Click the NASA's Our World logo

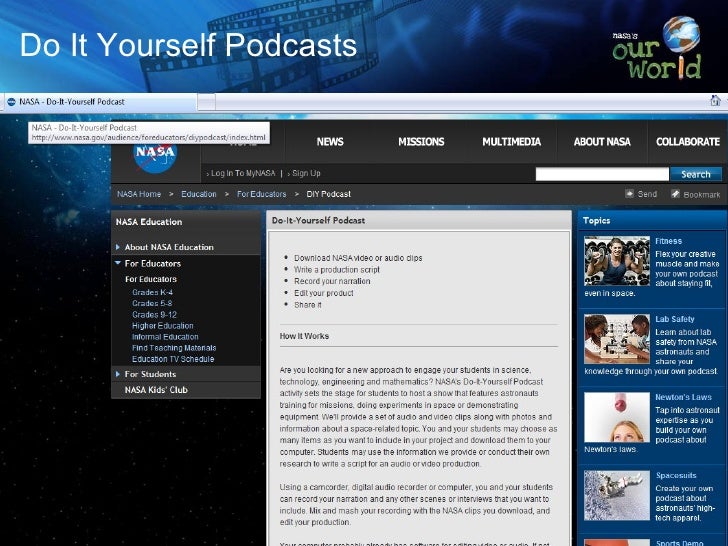pyautogui.click(x=656, y=48)
